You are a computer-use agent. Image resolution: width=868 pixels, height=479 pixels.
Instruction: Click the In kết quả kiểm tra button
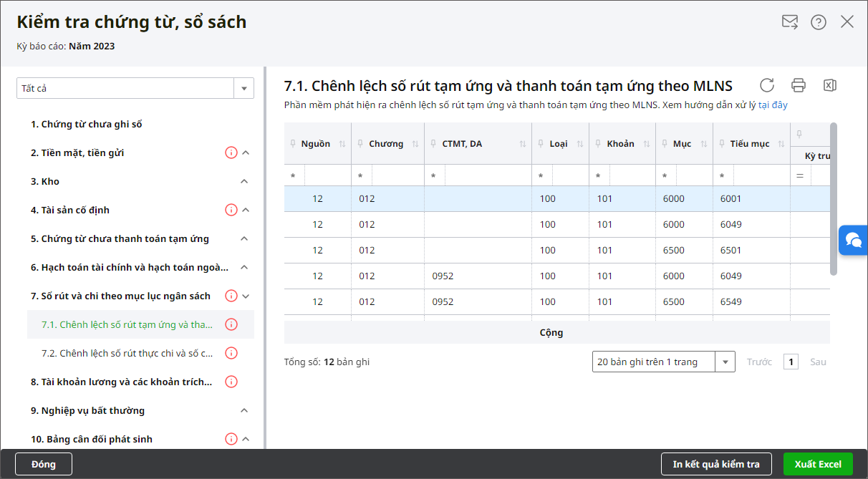tap(715, 464)
